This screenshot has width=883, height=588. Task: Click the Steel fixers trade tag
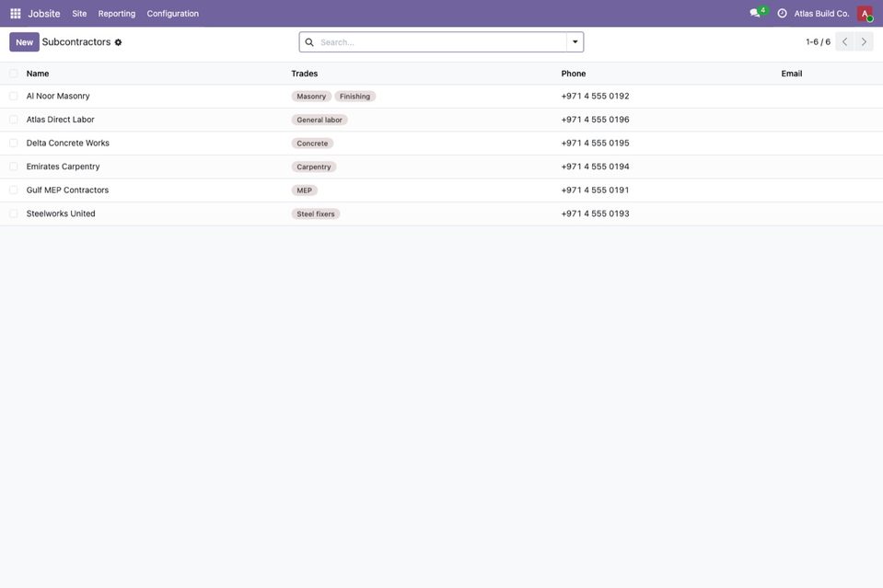click(316, 213)
